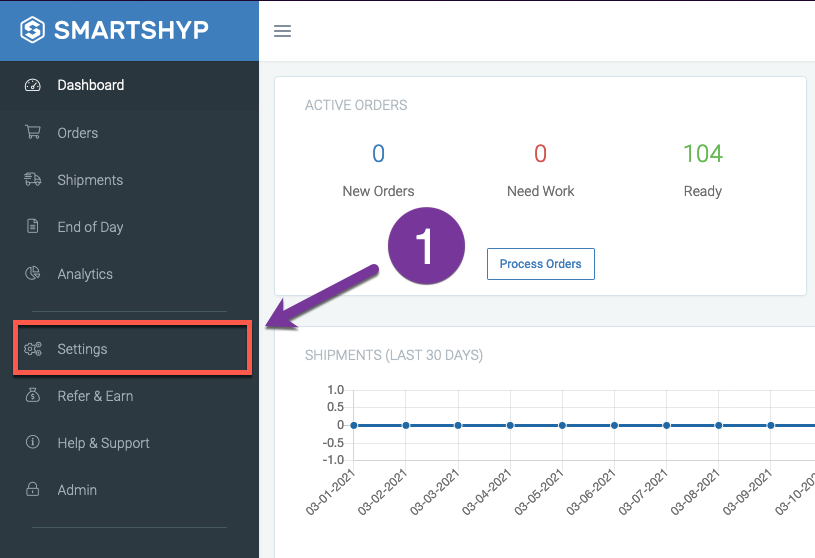
Task: Click the Settings gears icon
Action: tap(33, 349)
